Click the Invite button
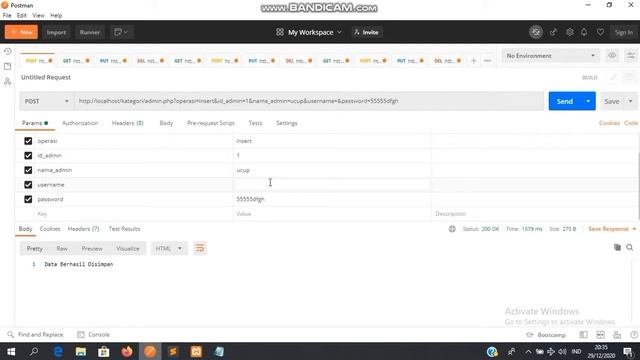The height and width of the screenshot is (360, 640). [367, 32]
